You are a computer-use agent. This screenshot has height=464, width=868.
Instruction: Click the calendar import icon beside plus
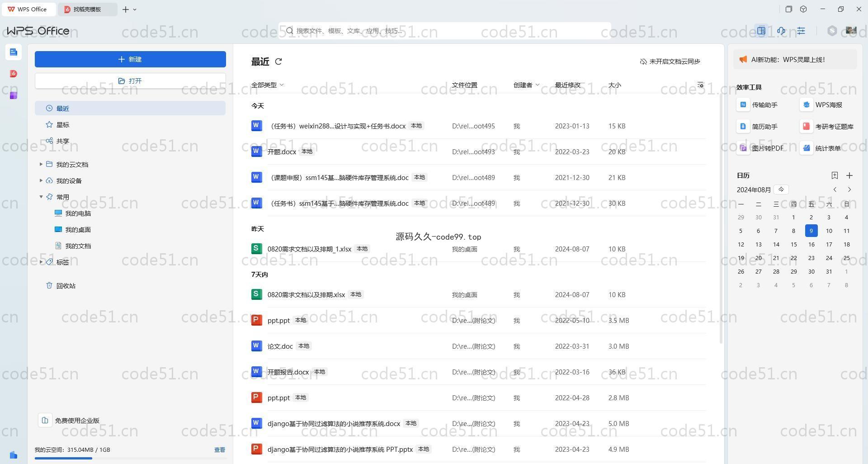(x=835, y=175)
